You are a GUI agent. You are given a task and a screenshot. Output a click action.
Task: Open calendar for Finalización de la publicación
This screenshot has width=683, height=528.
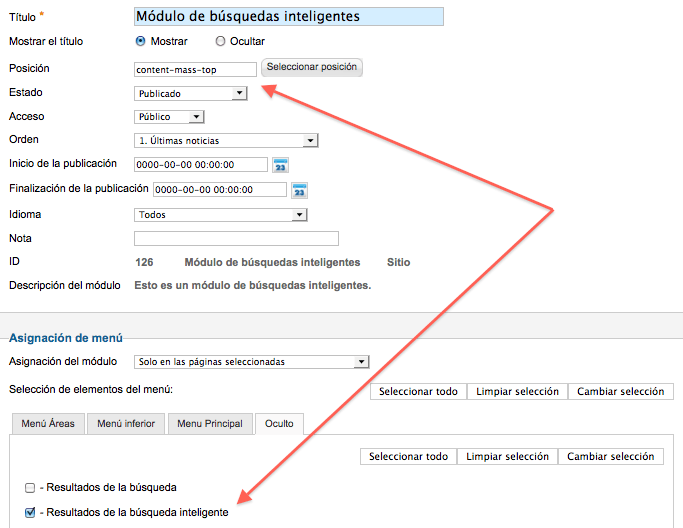(299, 190)
